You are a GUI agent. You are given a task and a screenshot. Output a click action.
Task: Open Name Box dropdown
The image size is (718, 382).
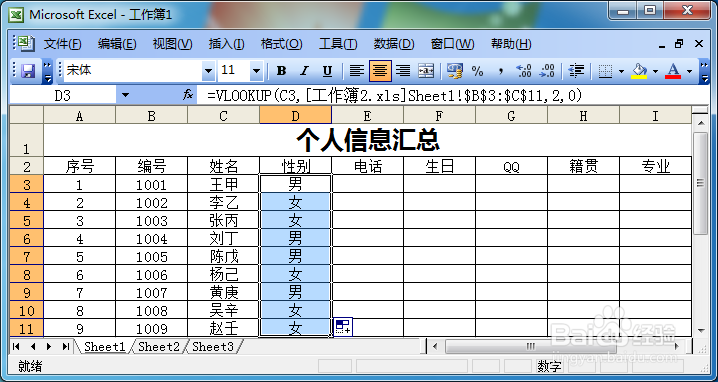(125, 96)
